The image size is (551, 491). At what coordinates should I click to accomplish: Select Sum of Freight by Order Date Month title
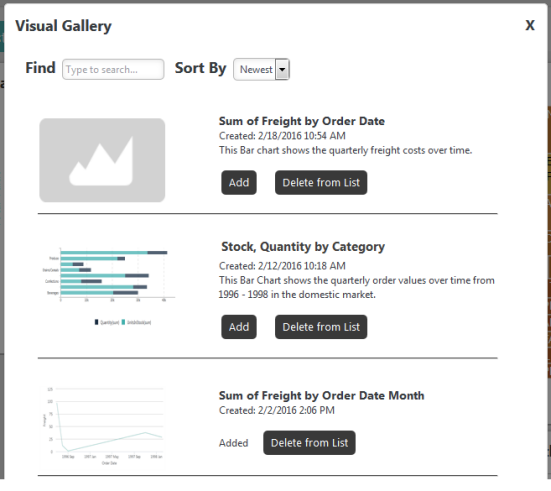[321, 396]
